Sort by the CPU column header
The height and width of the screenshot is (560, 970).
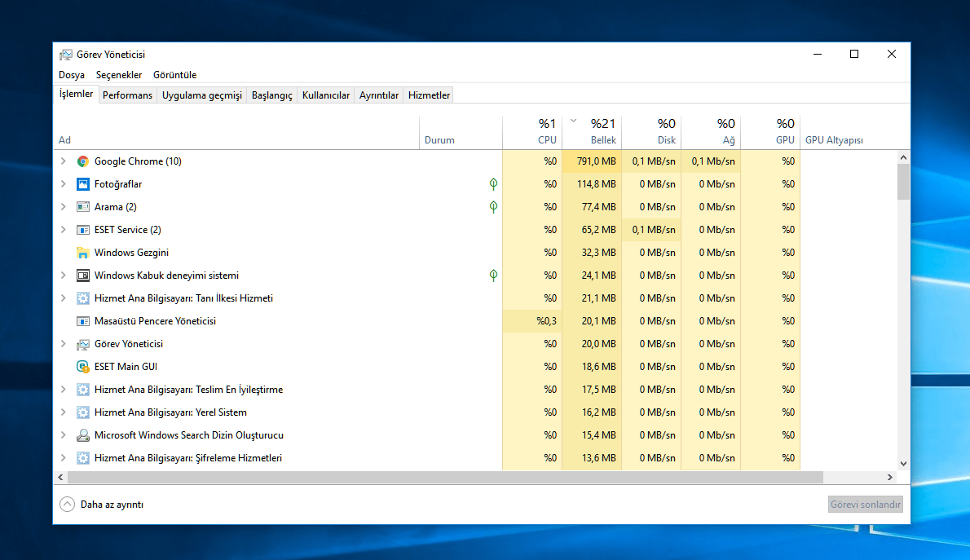(532, 132)
